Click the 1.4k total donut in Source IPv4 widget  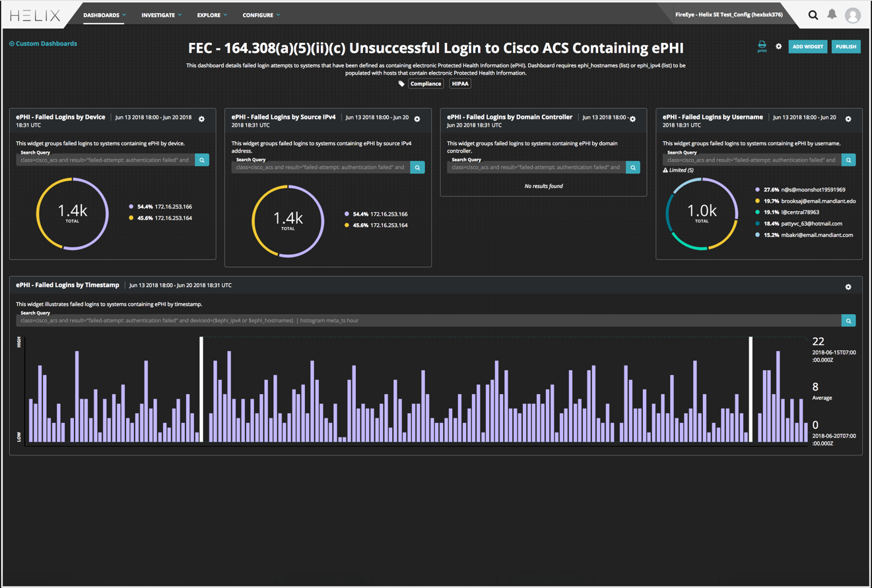pyautogui.click(x=288, y=221)
